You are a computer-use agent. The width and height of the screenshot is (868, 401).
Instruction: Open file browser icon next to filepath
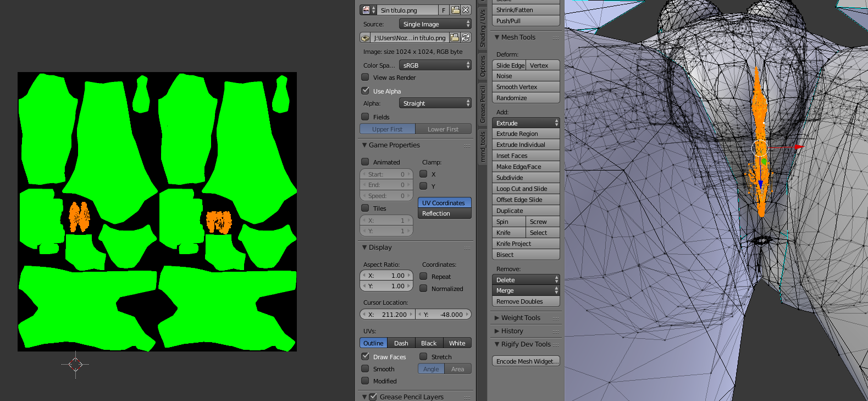[455, 37]
